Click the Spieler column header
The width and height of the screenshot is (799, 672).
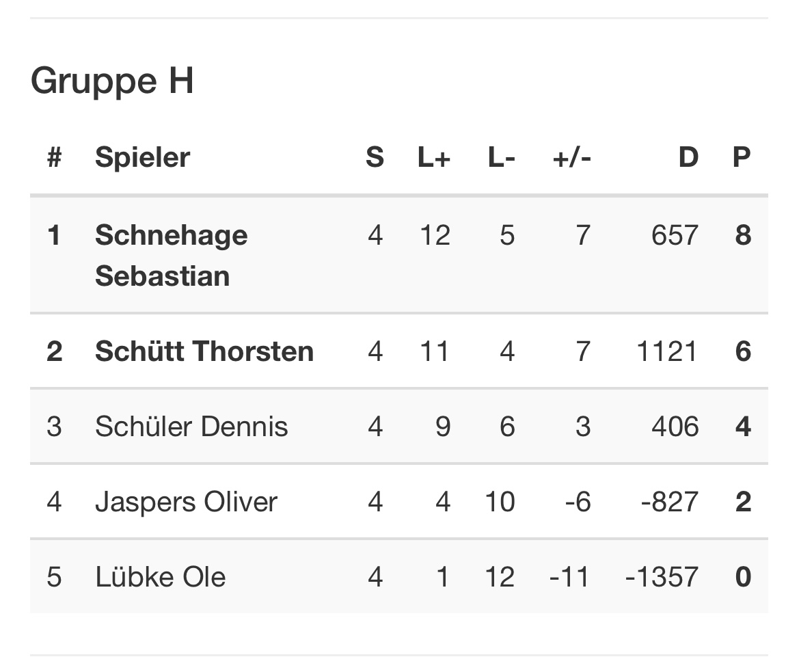[142, 157]
